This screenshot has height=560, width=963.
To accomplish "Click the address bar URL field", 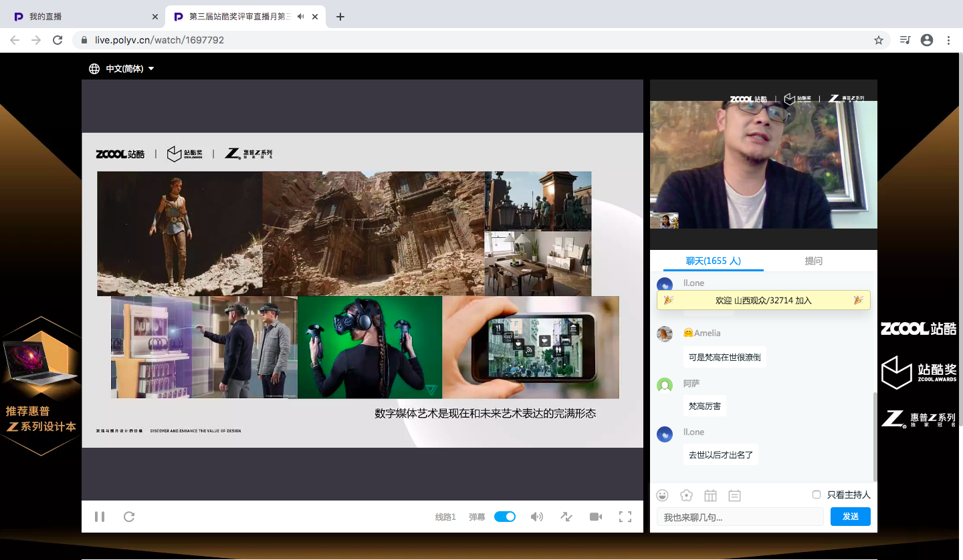I will click(481, 40).
